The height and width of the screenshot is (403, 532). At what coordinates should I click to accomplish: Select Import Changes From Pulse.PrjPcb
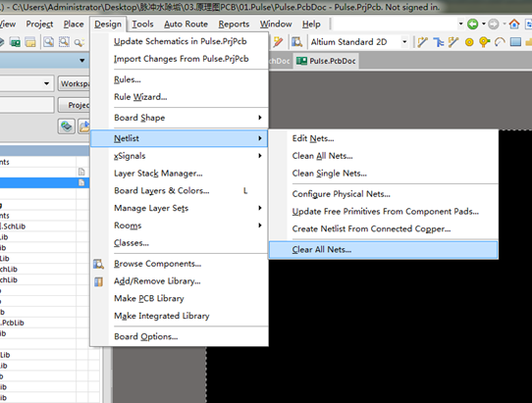tap(180, 59)
